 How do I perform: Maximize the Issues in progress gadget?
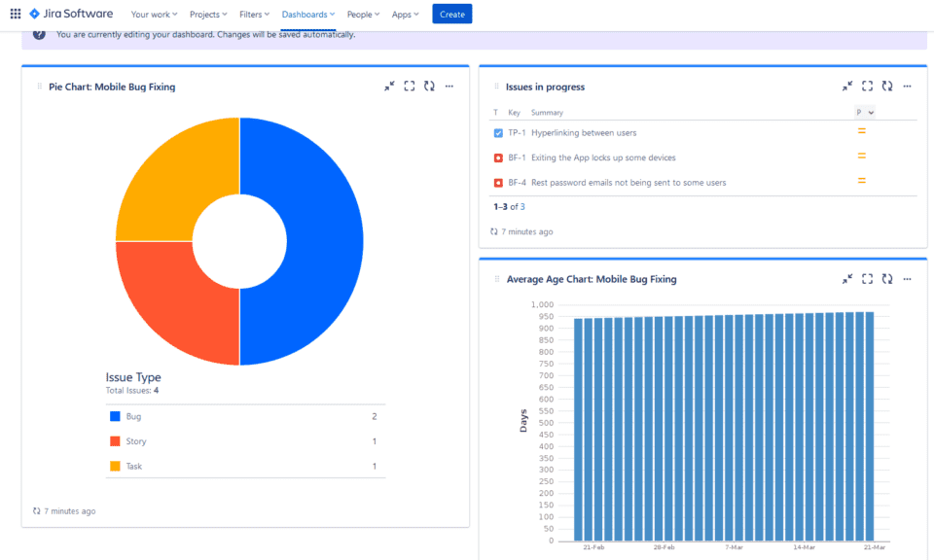point(867,87)
